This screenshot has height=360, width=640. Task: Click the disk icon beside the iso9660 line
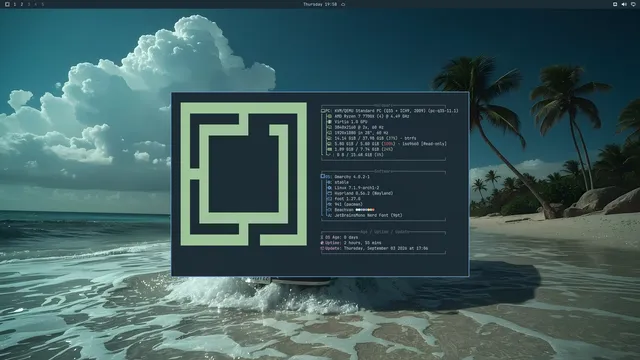pos(329,144)
